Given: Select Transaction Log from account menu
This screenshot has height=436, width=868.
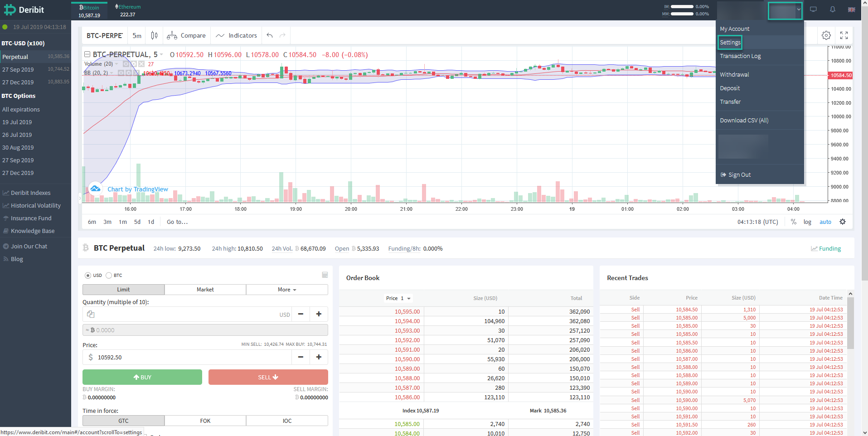Looking at the screenshot, I should tap(740, 56).
